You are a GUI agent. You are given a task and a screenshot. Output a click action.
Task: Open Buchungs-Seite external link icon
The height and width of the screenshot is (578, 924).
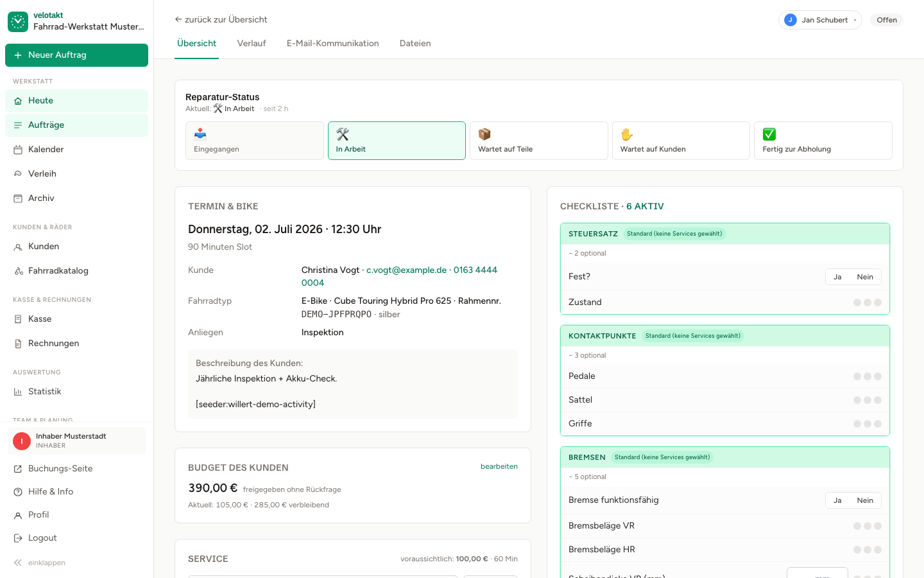(x=18, y=469)
